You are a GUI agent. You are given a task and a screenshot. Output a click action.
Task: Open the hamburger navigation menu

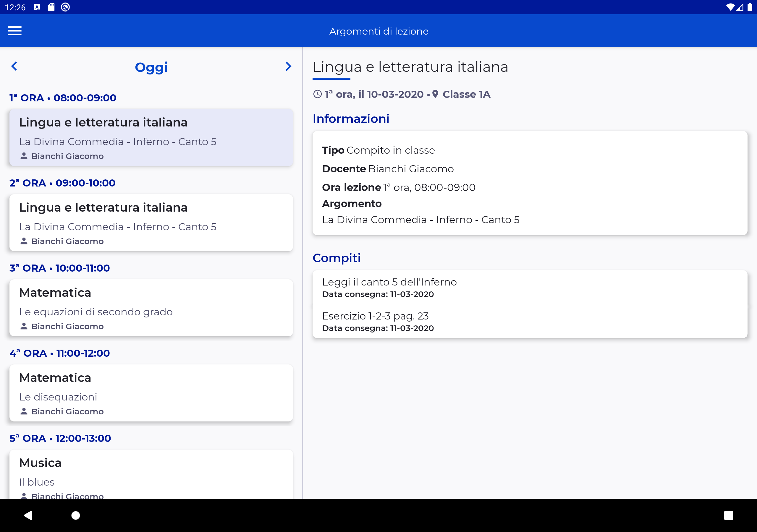coord(15,31)
